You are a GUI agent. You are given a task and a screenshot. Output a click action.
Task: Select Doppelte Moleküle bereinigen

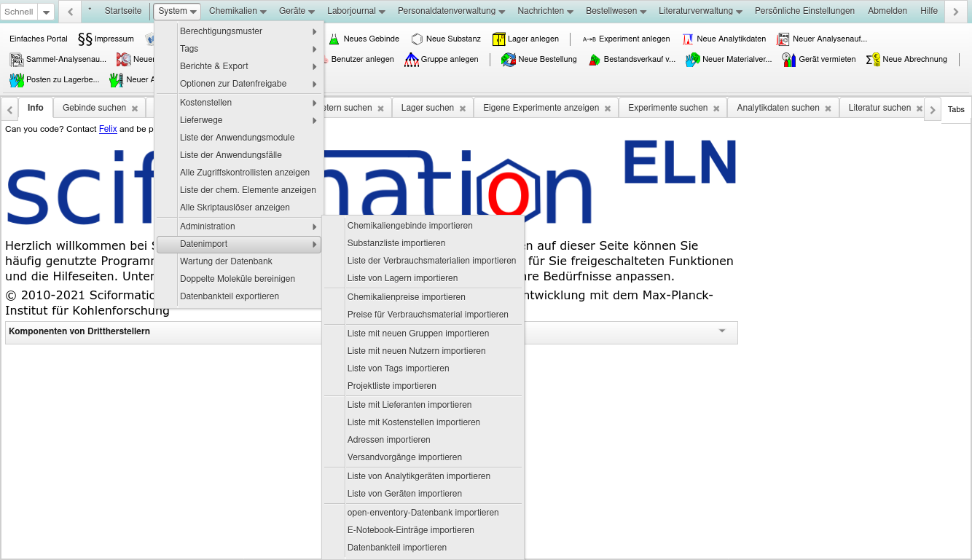tap(239, 279)
